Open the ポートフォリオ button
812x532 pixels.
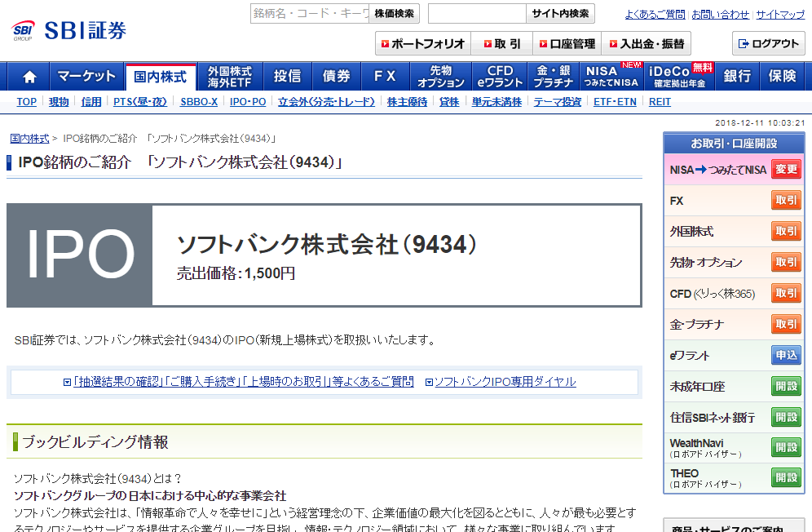(423, 43)
